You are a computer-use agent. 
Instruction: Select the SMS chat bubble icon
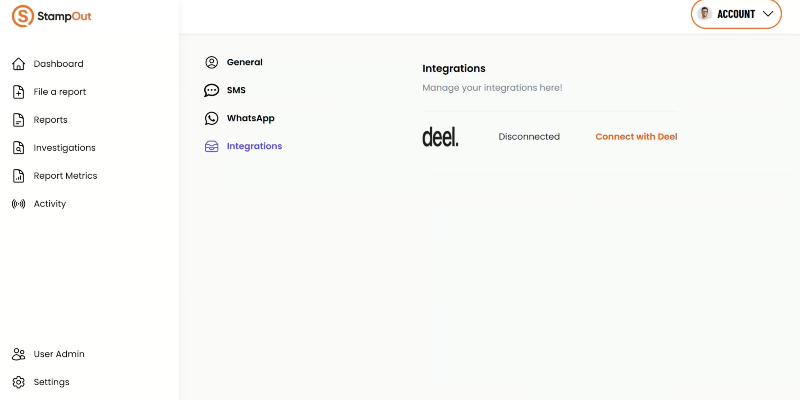click(x=211, y=90)
